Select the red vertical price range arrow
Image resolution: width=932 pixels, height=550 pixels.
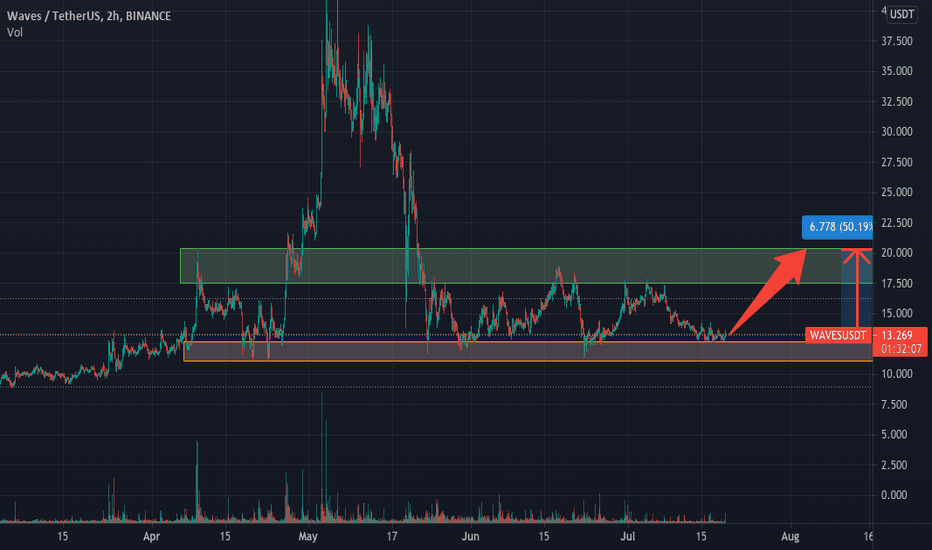click(857, 288)
